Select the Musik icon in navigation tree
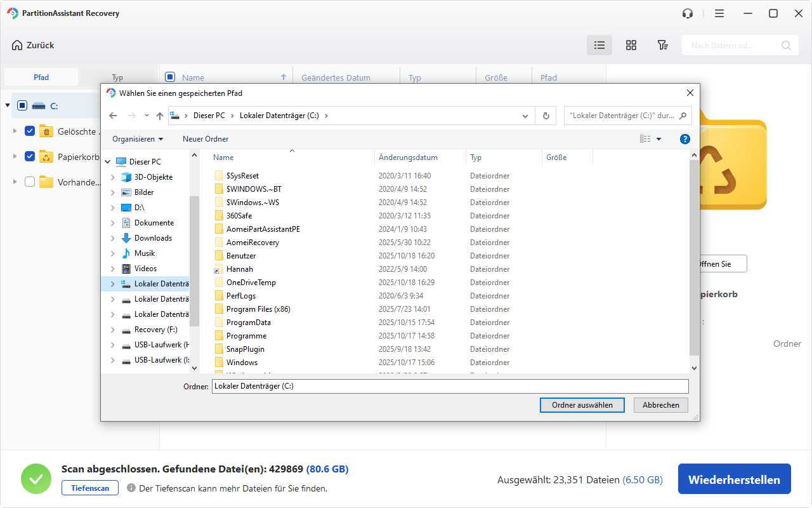The height and width of the screenshot is (508, 812). (126, 253)
